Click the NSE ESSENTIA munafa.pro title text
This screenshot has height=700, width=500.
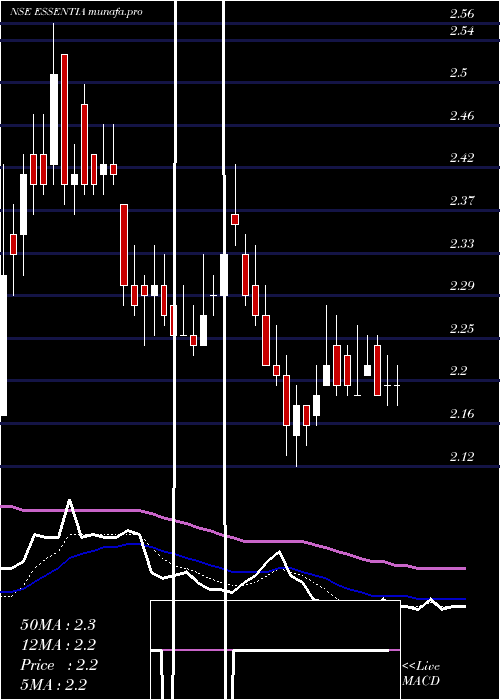(76, 12)
